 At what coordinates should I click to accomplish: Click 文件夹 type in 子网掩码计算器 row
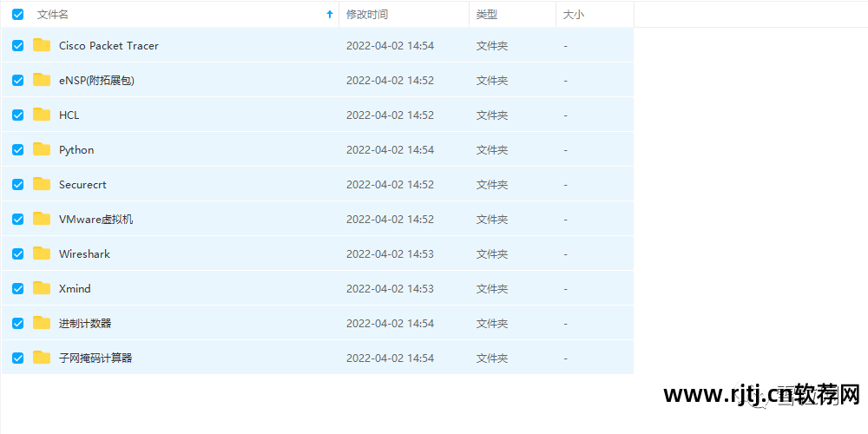(492, 358)
